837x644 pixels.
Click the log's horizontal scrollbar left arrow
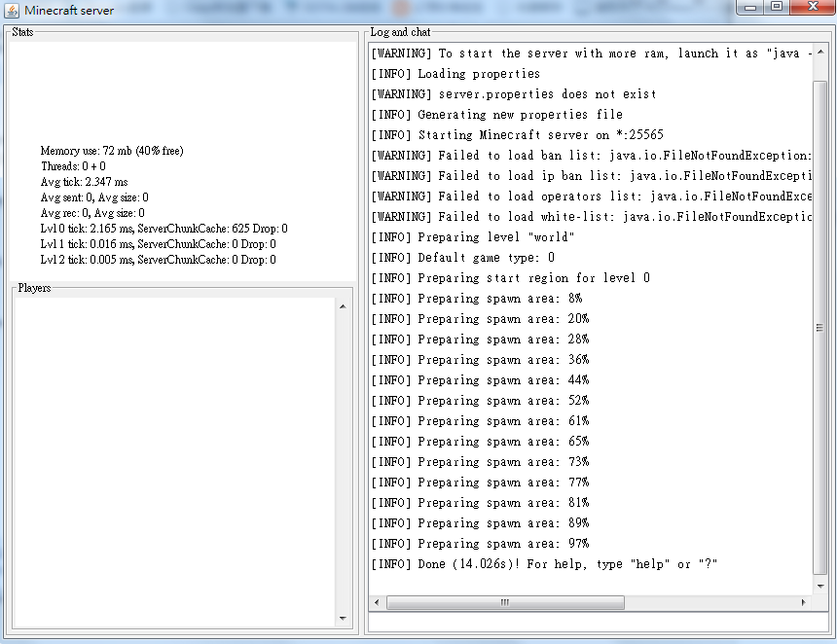(x=377, y=602)
